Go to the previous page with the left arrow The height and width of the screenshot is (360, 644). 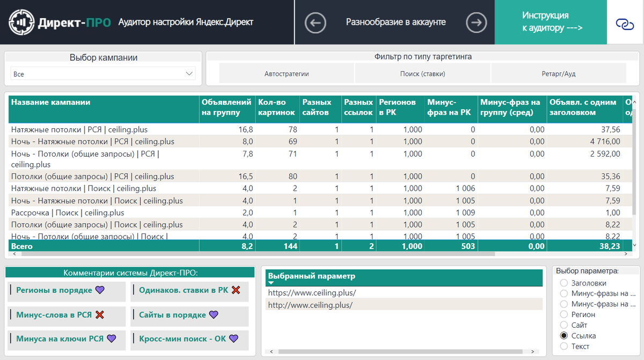tap(316, 23)
